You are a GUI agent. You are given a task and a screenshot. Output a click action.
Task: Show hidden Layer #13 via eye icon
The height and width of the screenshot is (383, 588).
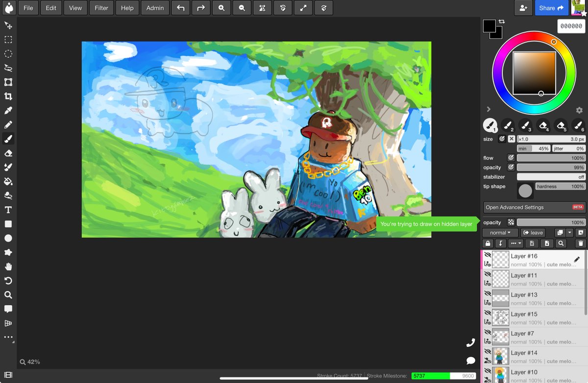(x=488, y=293)
